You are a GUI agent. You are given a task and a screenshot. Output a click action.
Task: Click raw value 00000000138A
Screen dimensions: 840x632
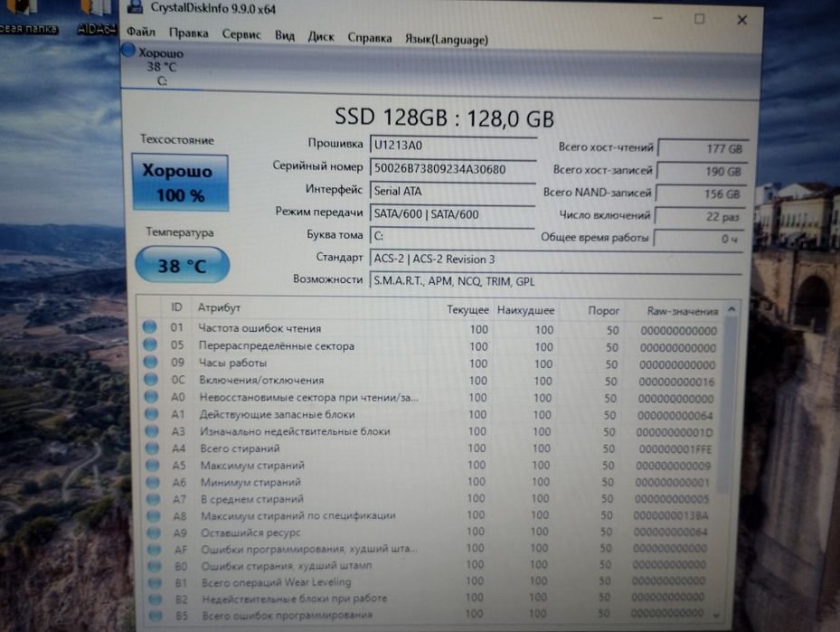[671, 515]
